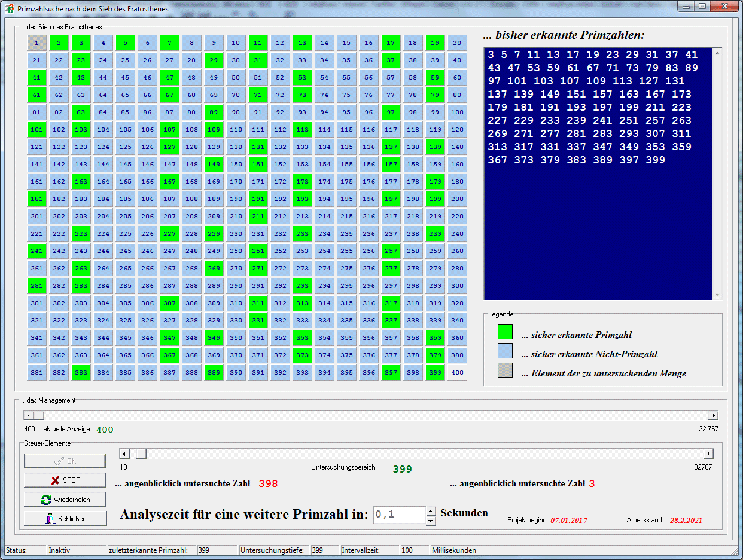Click the green sieve cell 257
The image size is (743, 560).
coord(391,251)
